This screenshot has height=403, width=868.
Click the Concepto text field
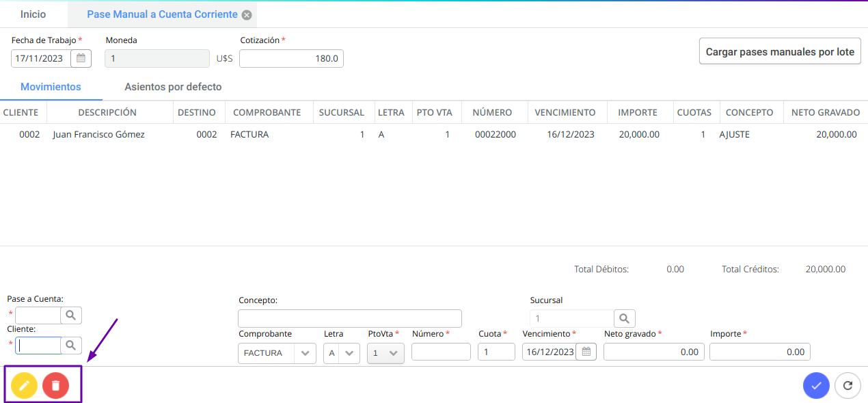point(350,318)
